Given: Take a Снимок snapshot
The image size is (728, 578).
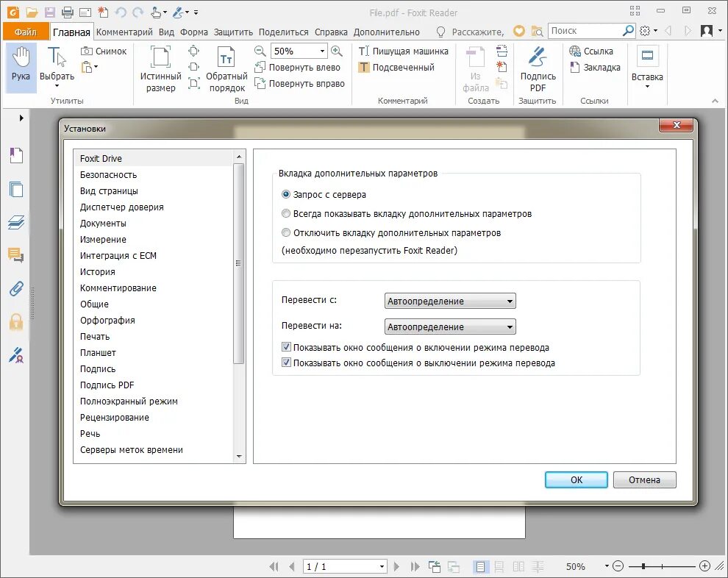Looking at the screenshot, I should (104, 51).
